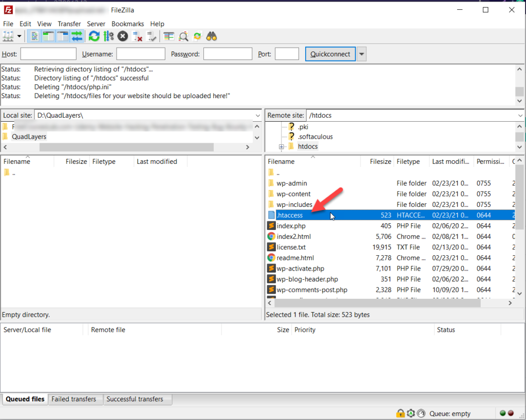
Task: Select the index2.html file
Action: coord(293,237)
